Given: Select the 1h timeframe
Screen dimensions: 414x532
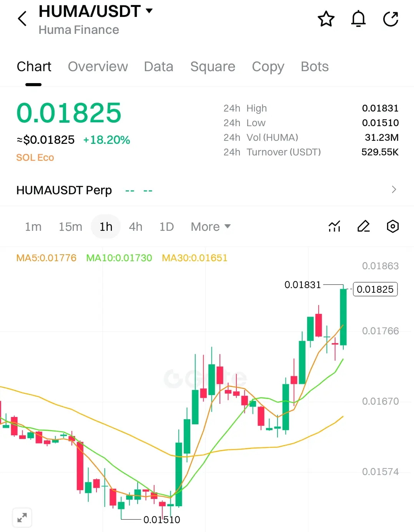Looking at the screenshot, I should coord(106,227).
